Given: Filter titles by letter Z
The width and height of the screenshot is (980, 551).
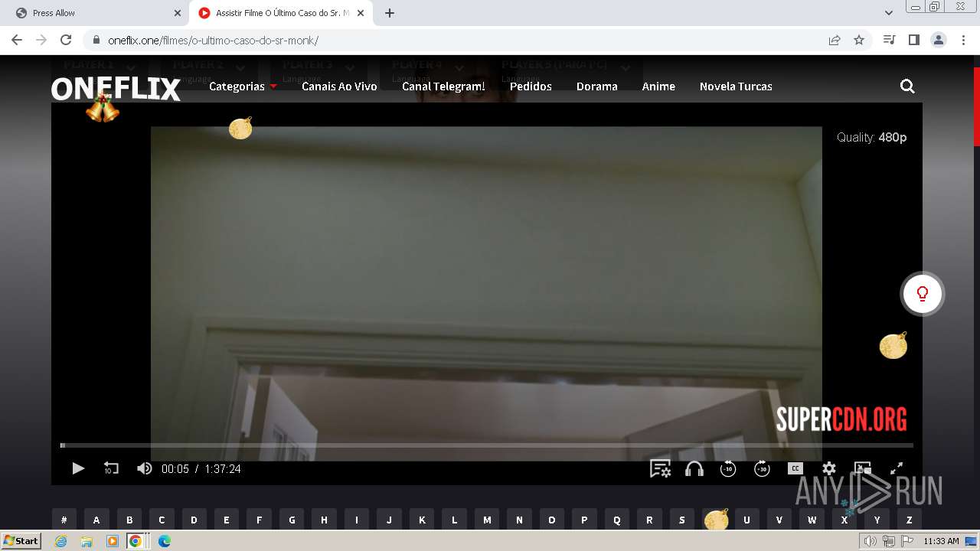Looking at the screenshot, I should (x=909, y=520).
